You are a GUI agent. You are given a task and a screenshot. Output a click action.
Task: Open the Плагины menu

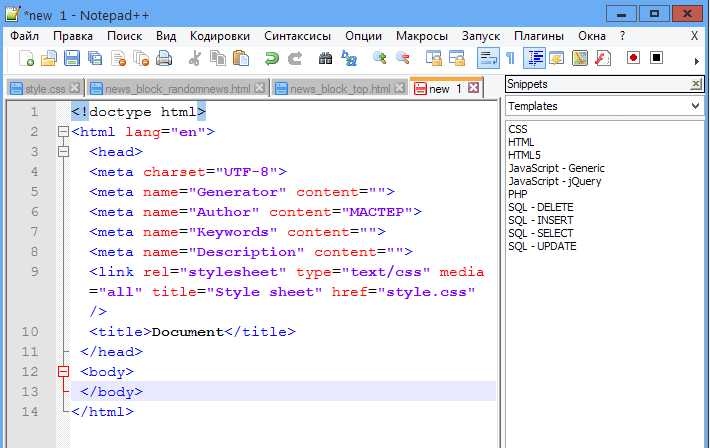click(x=539, y=36)
